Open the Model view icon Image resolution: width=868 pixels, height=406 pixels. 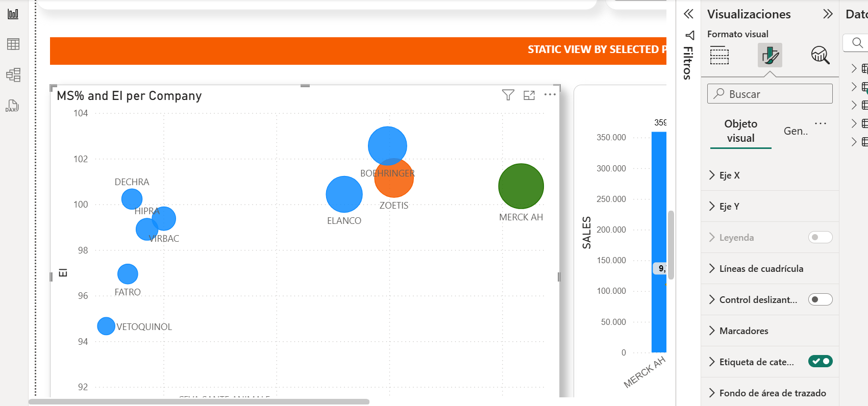tap(13, 75)
